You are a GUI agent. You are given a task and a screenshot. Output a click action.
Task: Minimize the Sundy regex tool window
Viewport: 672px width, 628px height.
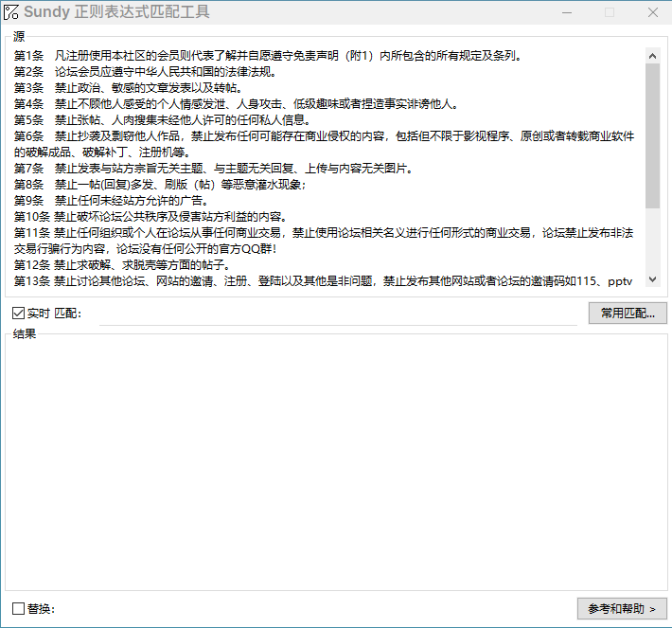click(567, 12)
